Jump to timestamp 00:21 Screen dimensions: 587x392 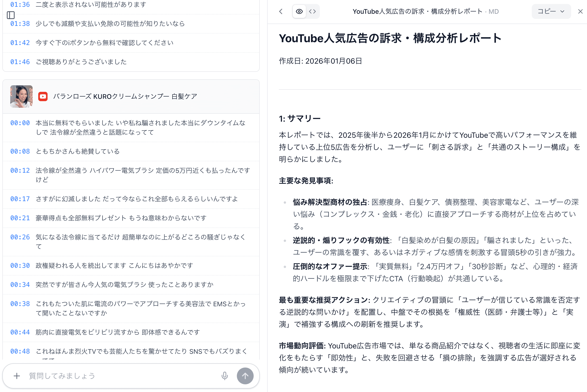coord(20,218)
